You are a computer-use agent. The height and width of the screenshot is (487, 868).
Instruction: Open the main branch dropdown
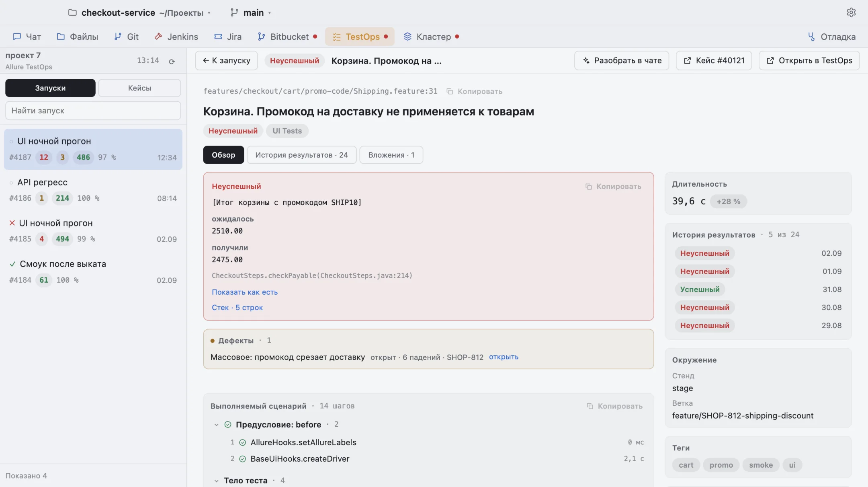(x=269, y=13)
